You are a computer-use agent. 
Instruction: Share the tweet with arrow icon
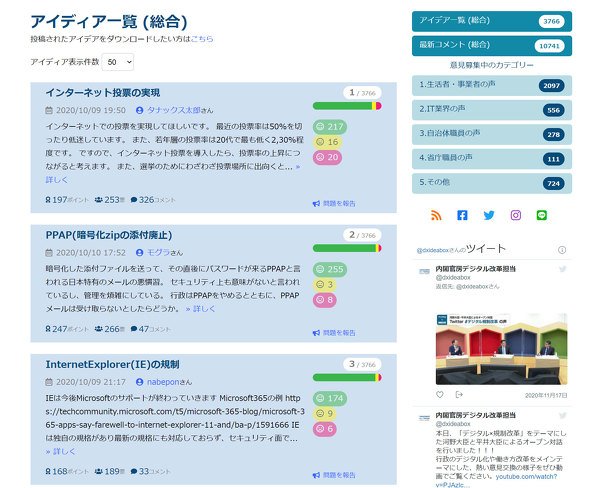[x=459, y=395]
